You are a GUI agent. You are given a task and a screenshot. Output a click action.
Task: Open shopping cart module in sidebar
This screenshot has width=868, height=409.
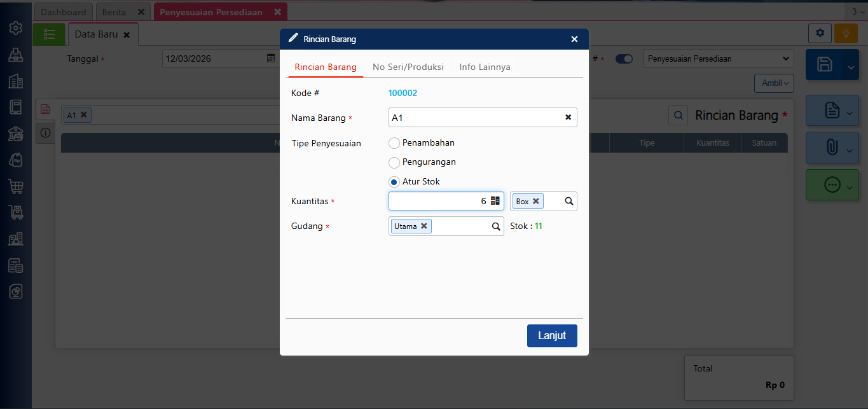(16, 186)
